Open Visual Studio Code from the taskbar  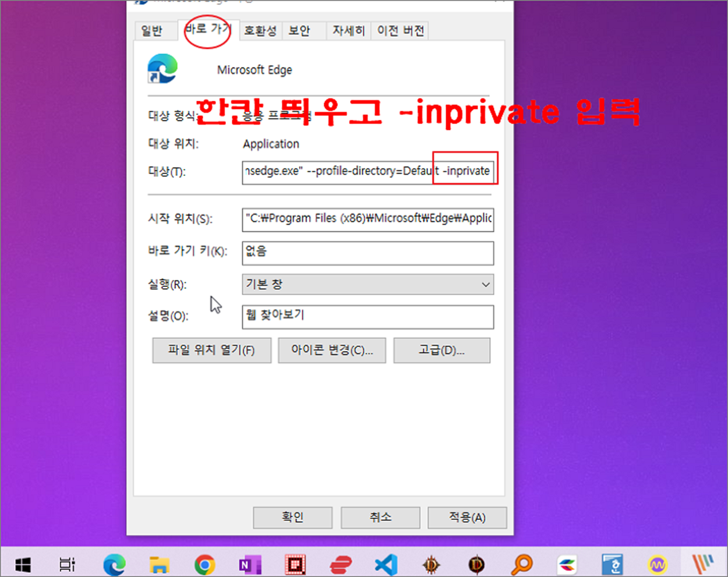click(x=386, y=564)
